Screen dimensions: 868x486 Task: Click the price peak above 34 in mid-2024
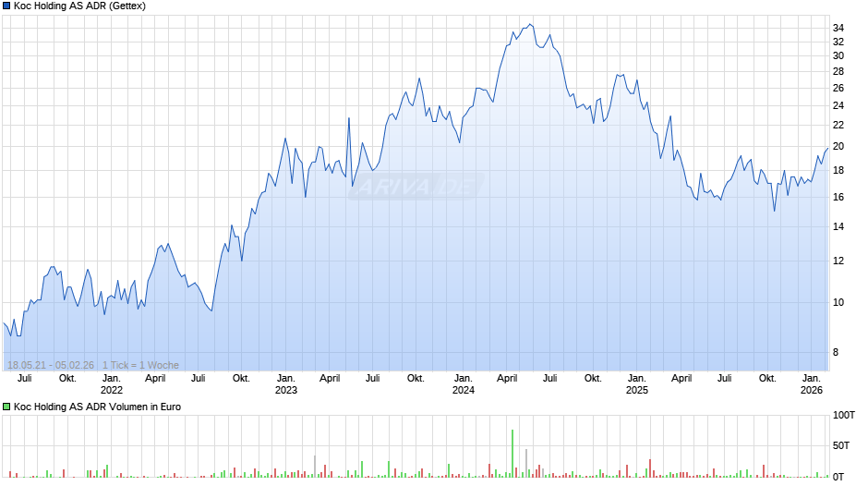pos(530,24)
